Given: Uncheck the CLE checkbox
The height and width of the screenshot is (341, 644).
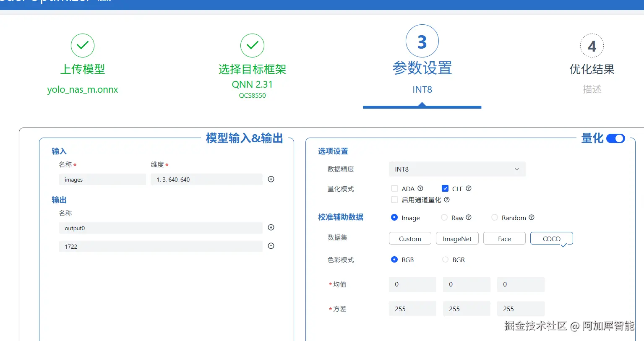Looking at the screenshot, I should (445, 188).
